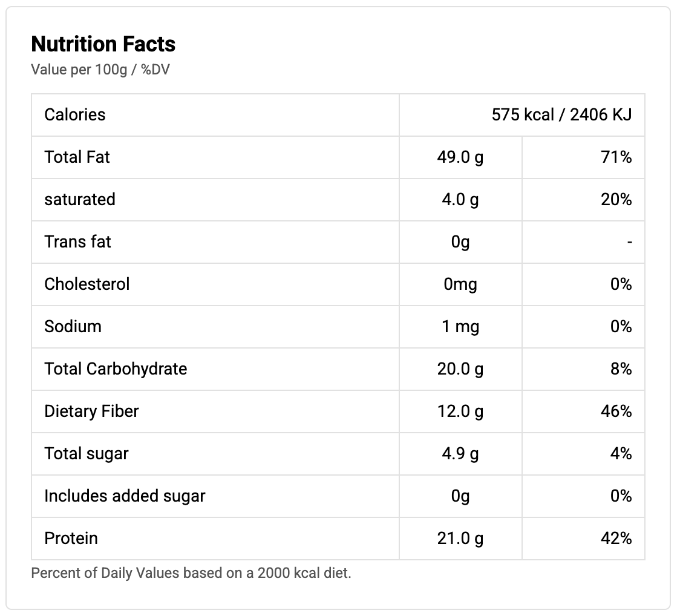The height and width of the screenshot is (616, 680).
Task: Click the 12.0 g Dietary Fiber amount
Action: pos(460,411)
